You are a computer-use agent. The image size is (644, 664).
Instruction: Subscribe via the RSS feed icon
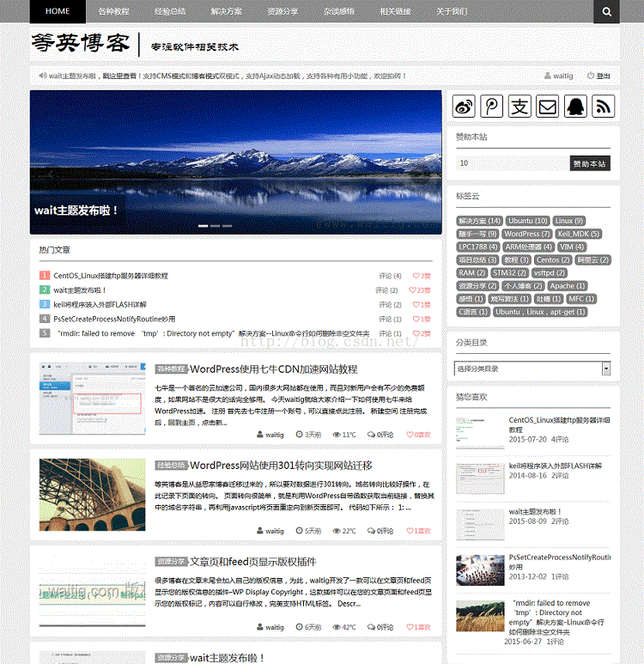(603, 106)
